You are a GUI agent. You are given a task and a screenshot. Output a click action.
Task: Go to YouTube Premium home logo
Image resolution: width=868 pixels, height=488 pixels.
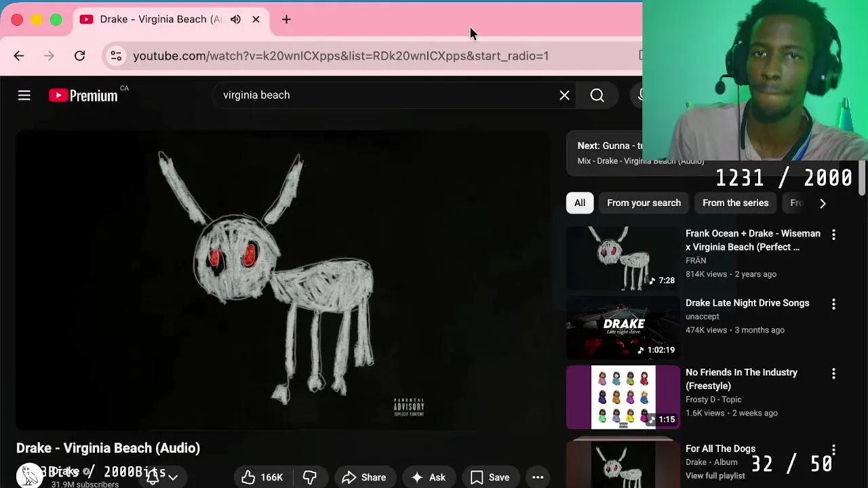tap(83, 96)
